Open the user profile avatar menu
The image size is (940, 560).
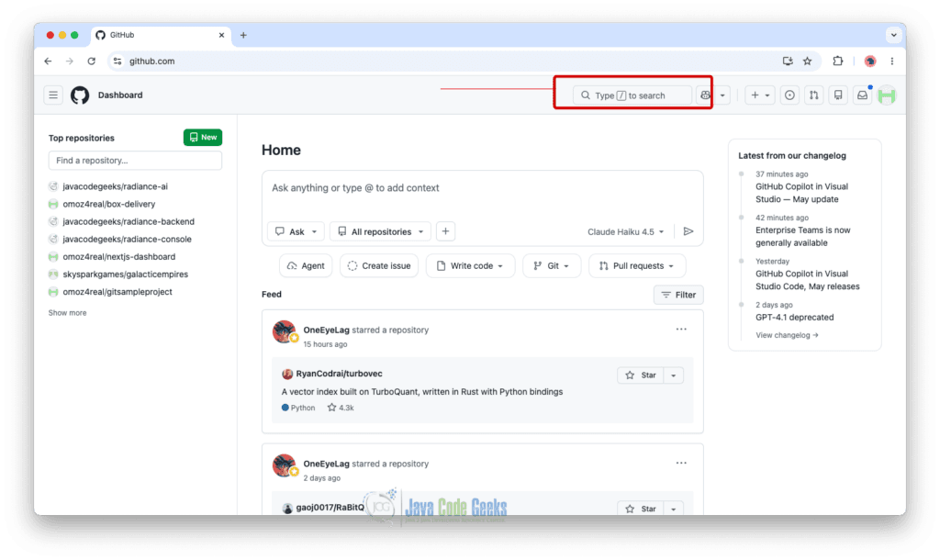point(887,95)
